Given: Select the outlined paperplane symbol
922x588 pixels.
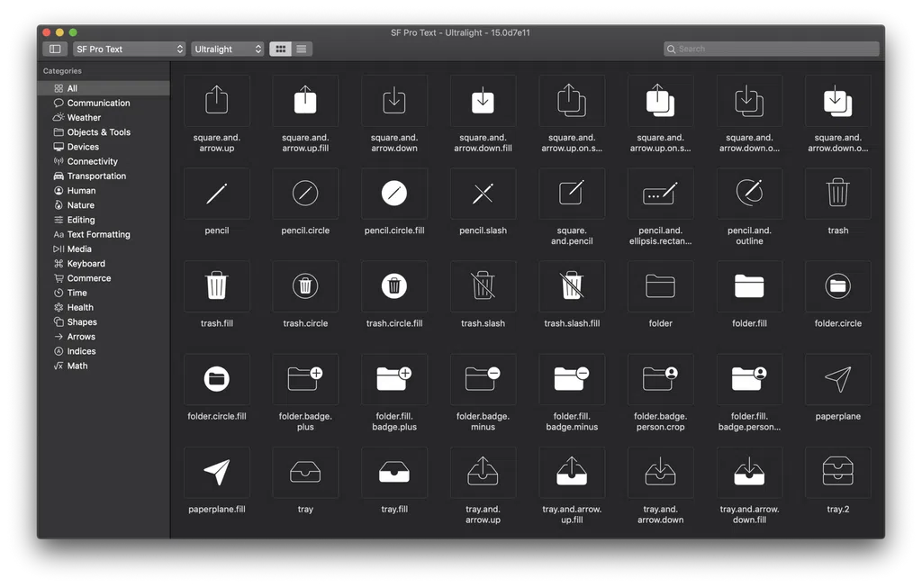Looking at the screenshot, I should (838, 379).
